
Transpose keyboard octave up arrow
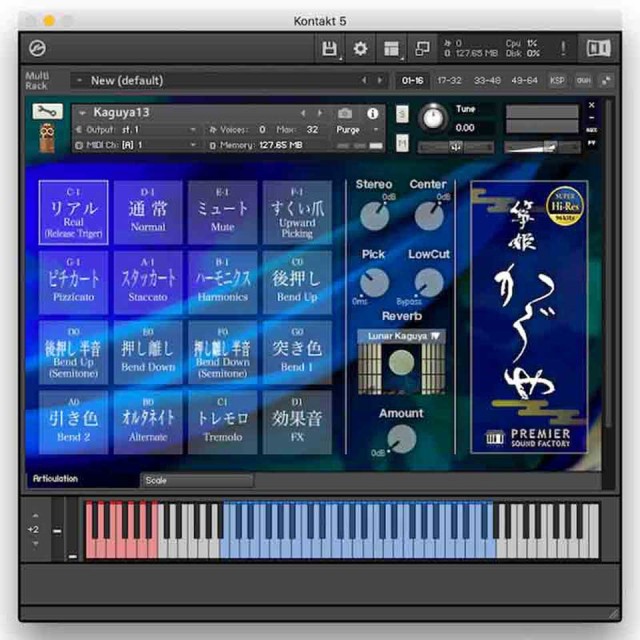35,516
